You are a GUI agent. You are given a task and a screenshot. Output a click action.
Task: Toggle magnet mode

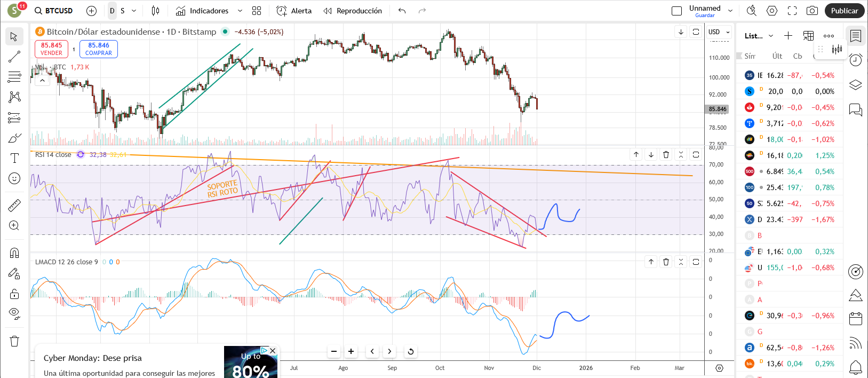point(14,253)
